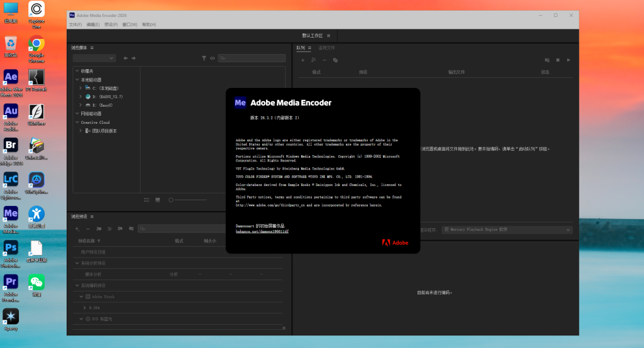Image resolution: width=644 pixels, height=348 pixels.
Task: Open preset settings icon in Preset Browser
Action: 109,229
